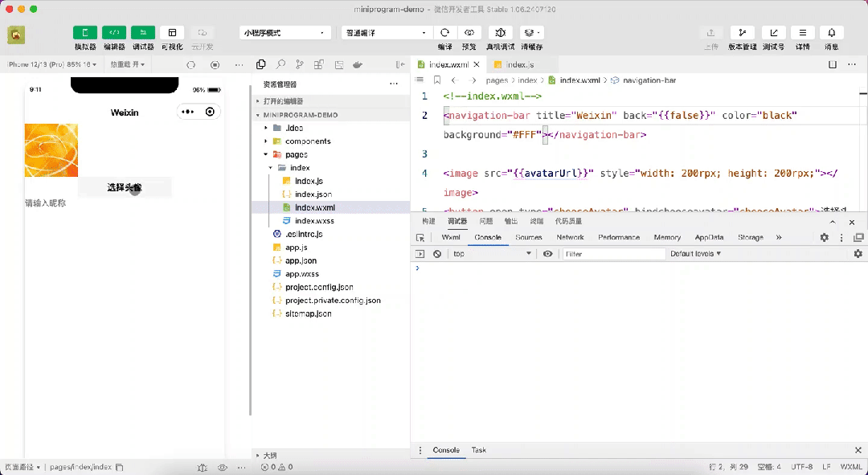
Task: Toggle the simulator panel button
Action: 85,33
